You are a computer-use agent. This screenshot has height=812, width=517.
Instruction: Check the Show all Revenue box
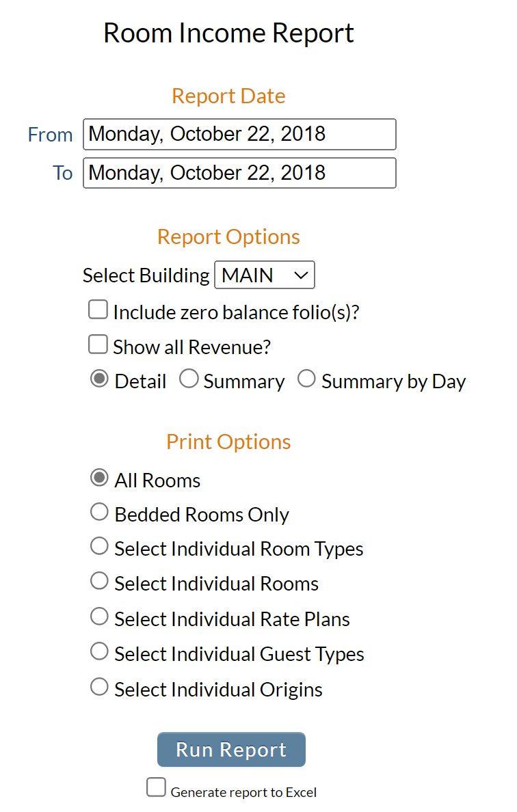point(98,344)
